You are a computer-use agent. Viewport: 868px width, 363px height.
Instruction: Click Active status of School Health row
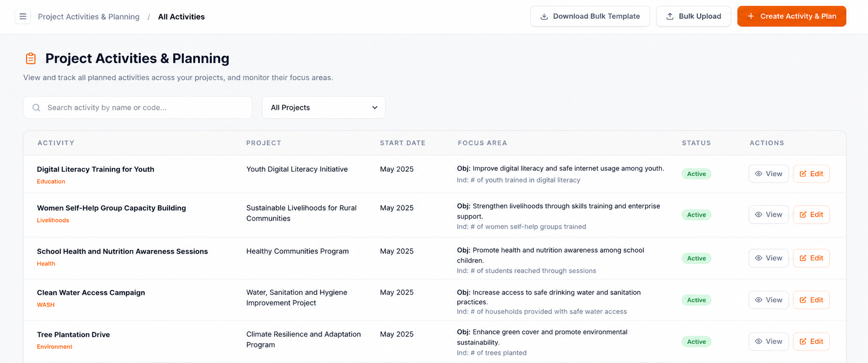tap(696, 258)
